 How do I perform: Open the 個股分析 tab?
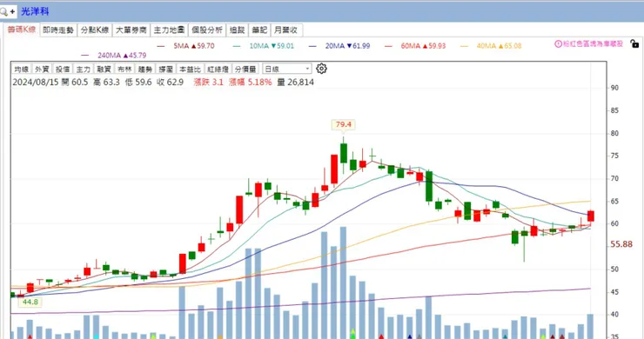pos(207,30)
